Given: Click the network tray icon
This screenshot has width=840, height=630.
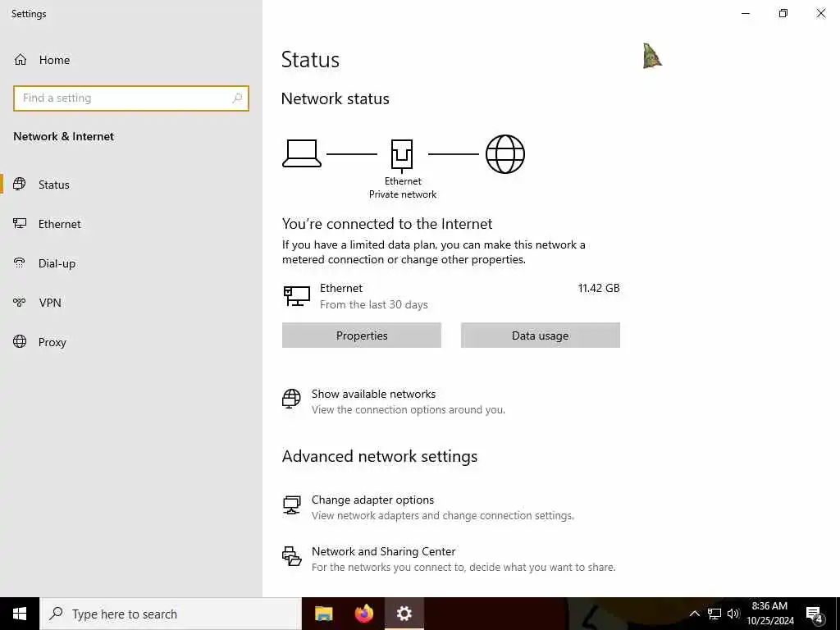Looking at the screenshot, I should 714,614.
